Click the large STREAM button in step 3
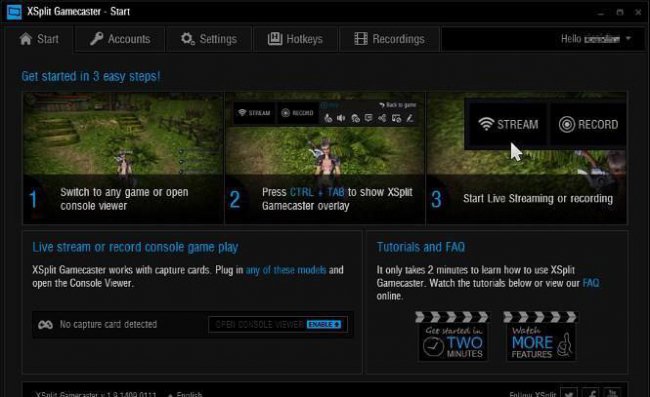This screenshot has height=397, width=650. tap(508, 124)
